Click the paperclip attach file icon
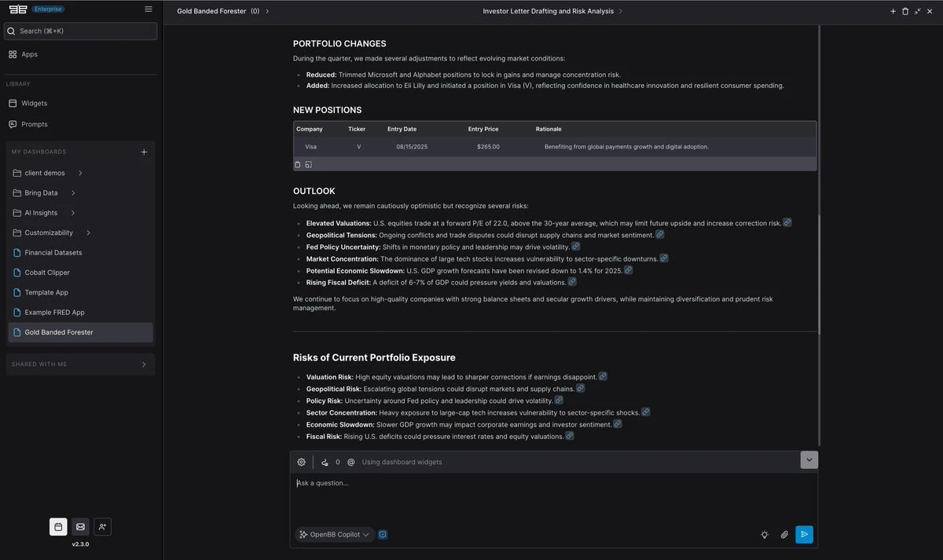 tap(784, 535)
